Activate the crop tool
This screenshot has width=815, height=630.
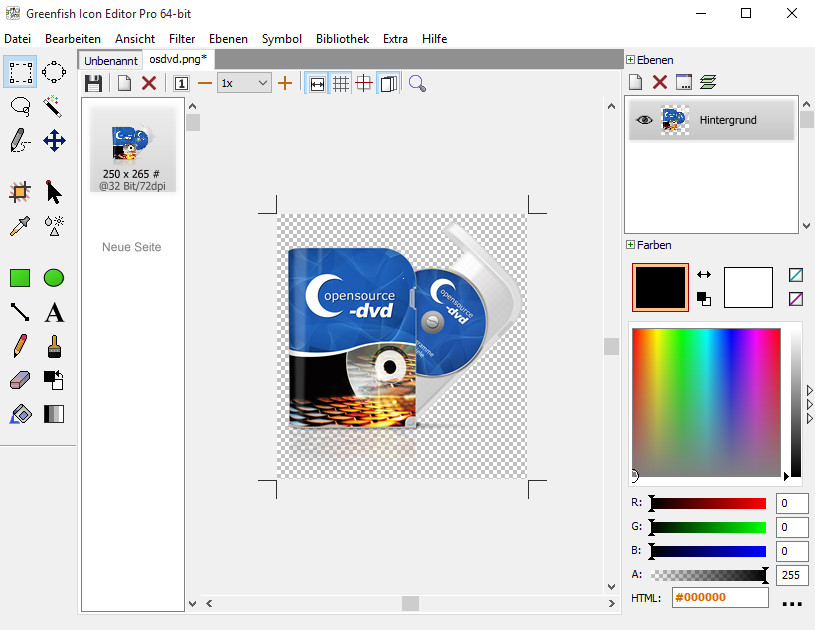[x=20, y=191]
